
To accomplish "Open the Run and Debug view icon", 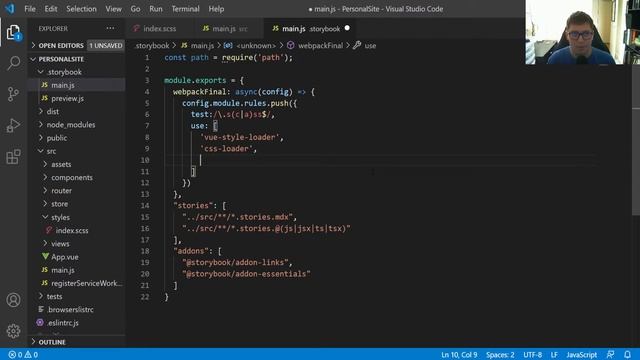I will pyautogui.click(x=13, y=125).
